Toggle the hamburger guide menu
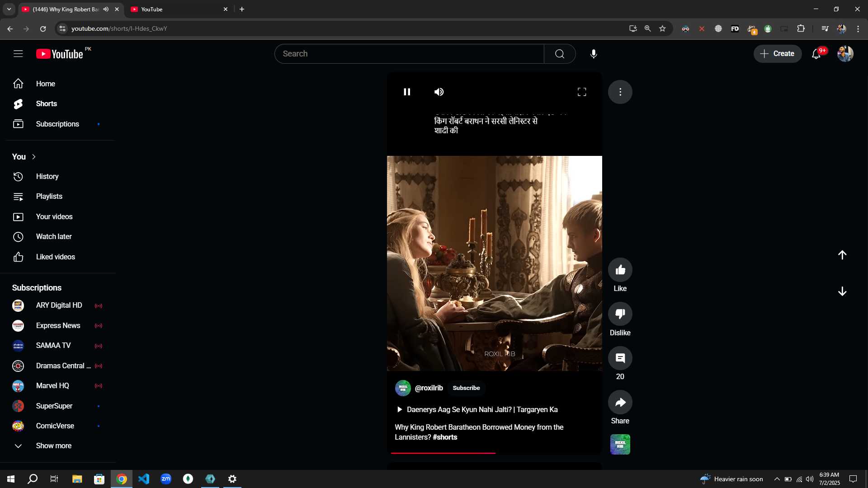 (x=18, y=54)
